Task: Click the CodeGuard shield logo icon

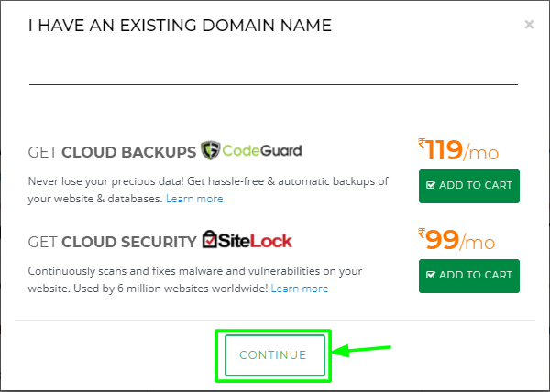Action: [x=210, y=150]
